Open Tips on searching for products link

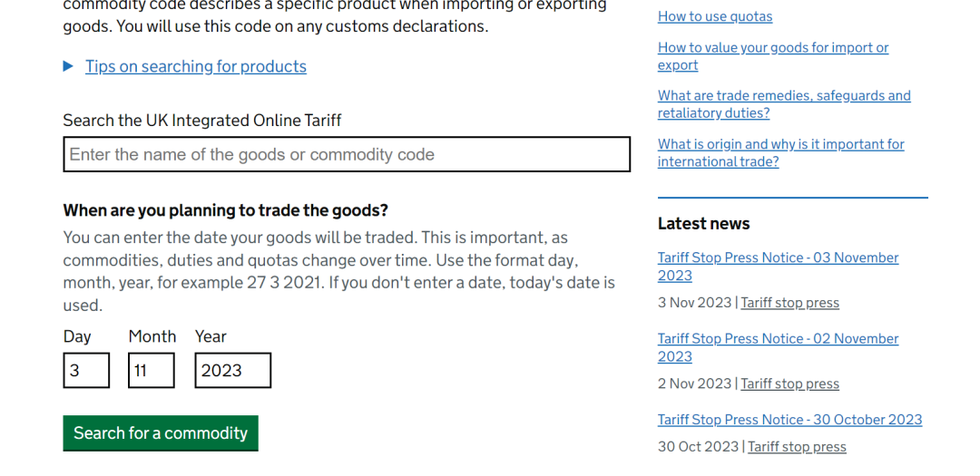click(196, 66)
